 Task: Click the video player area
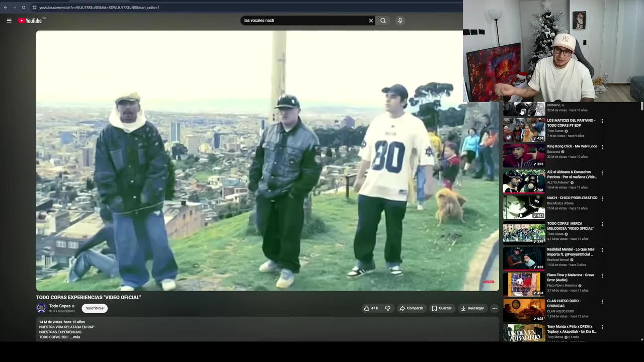(x=267, y=160)
